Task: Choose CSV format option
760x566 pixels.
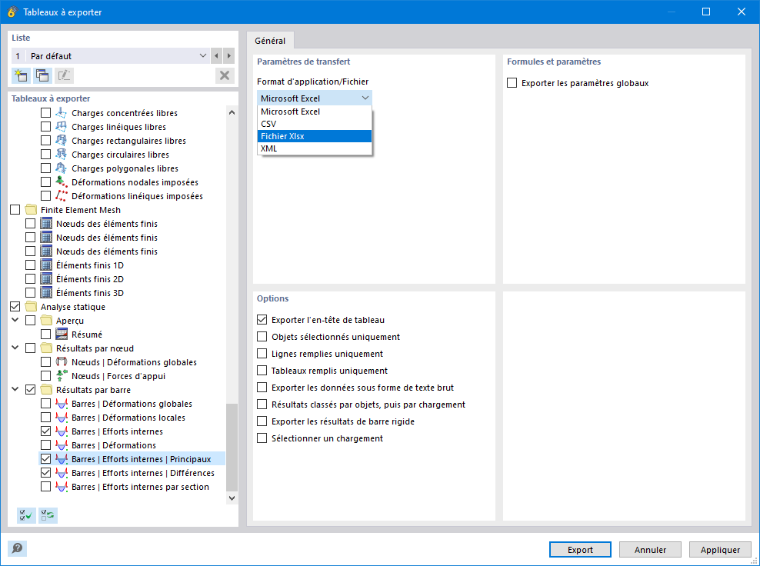Action: pos(315,124)
